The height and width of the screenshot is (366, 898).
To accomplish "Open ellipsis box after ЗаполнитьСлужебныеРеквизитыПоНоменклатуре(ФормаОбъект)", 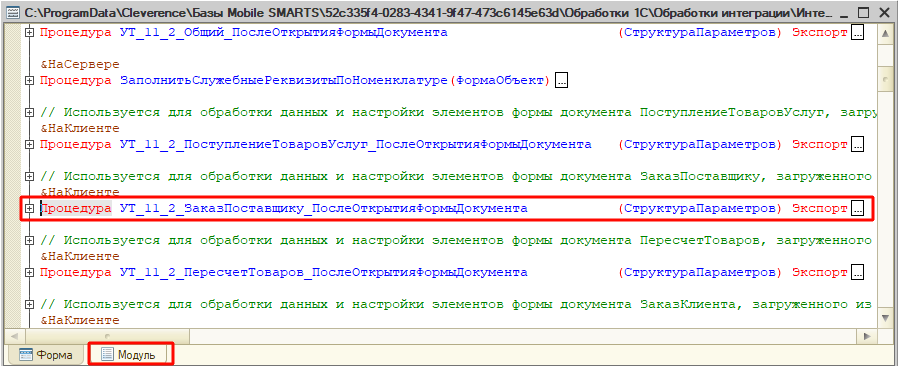I will click(561, 81).
